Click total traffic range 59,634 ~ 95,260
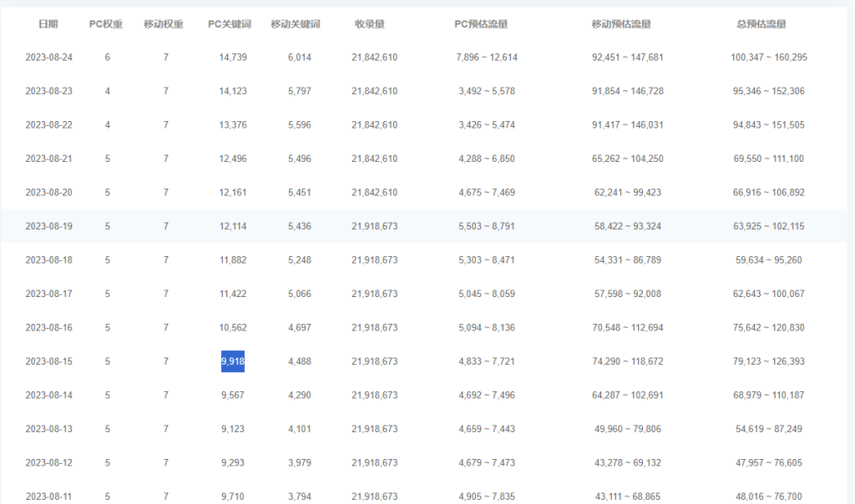 click(x=769, y=260)
